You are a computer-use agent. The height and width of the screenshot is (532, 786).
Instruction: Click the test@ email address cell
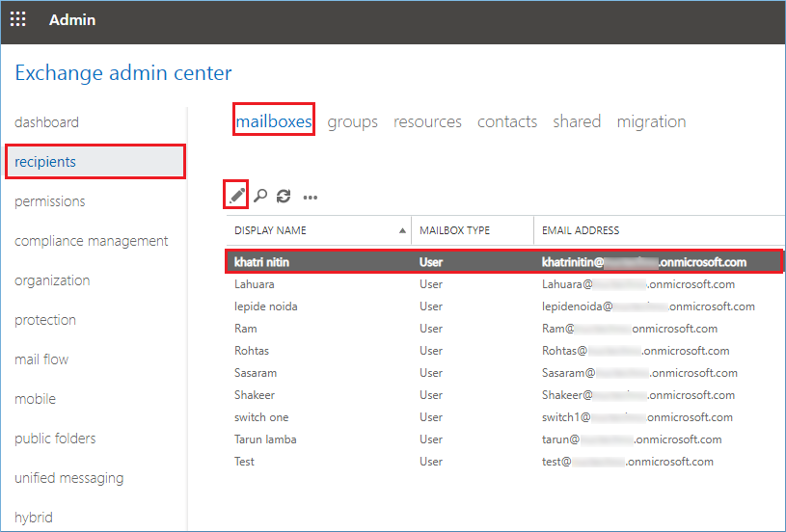tap(628, 462)
